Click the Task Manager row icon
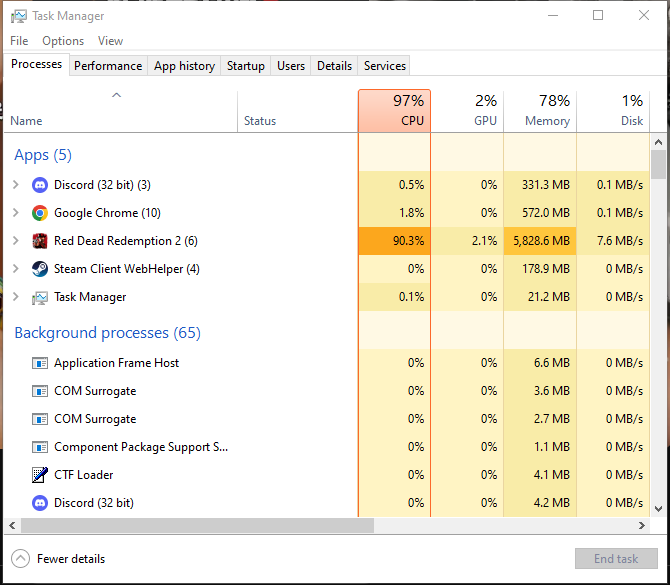 click(x=40, y=297)
